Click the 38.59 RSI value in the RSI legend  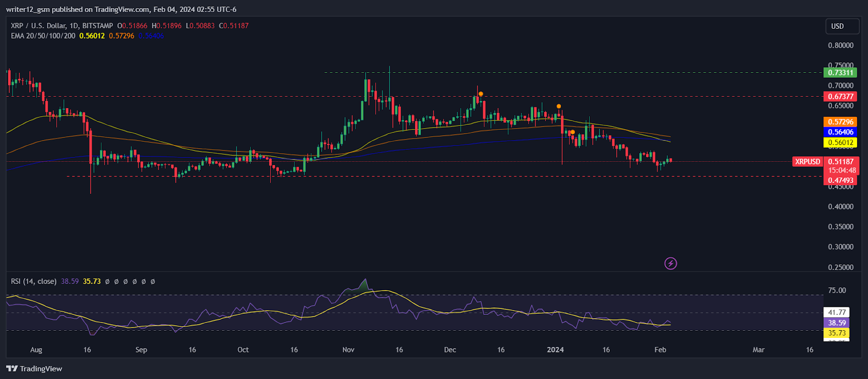click(70, 281)
